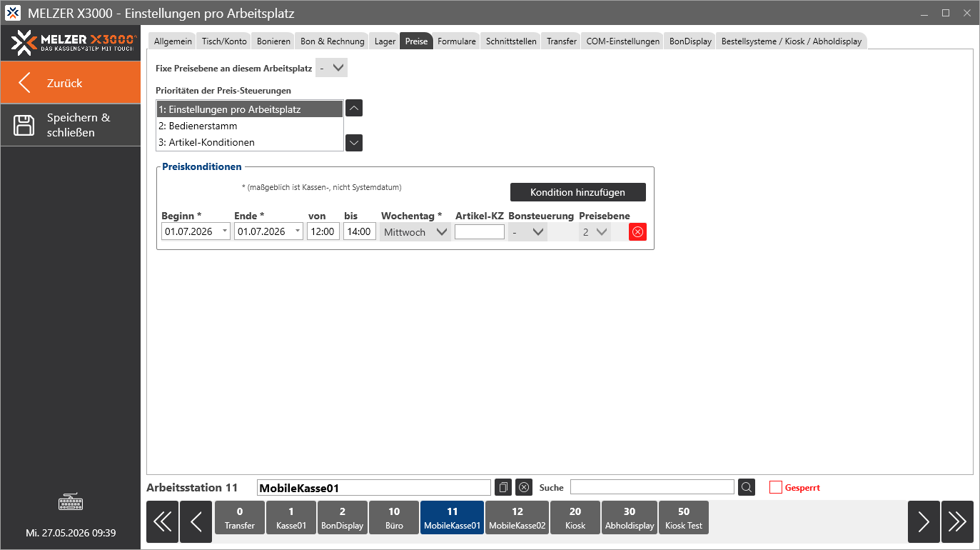Click Kondition hinzufügen button

[578, 192]
